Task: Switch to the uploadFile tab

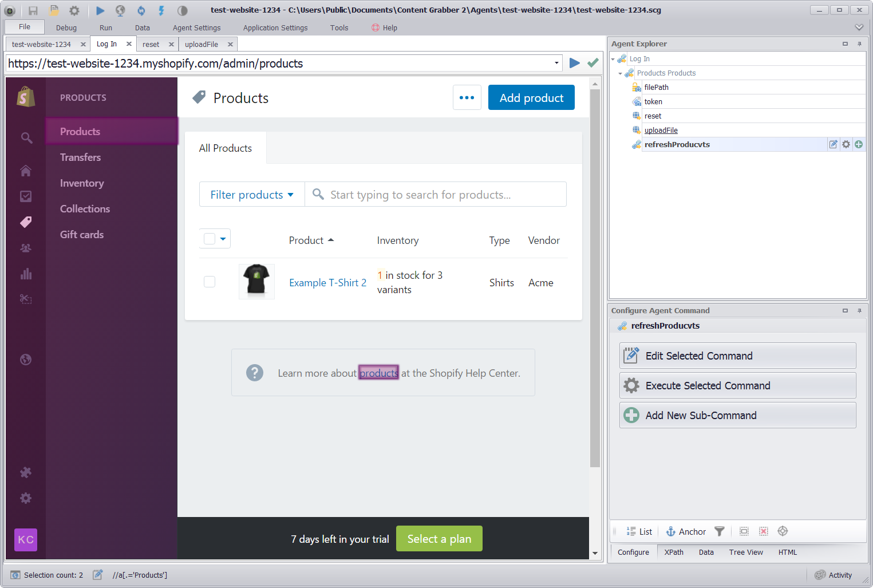Action: [202, 44]
